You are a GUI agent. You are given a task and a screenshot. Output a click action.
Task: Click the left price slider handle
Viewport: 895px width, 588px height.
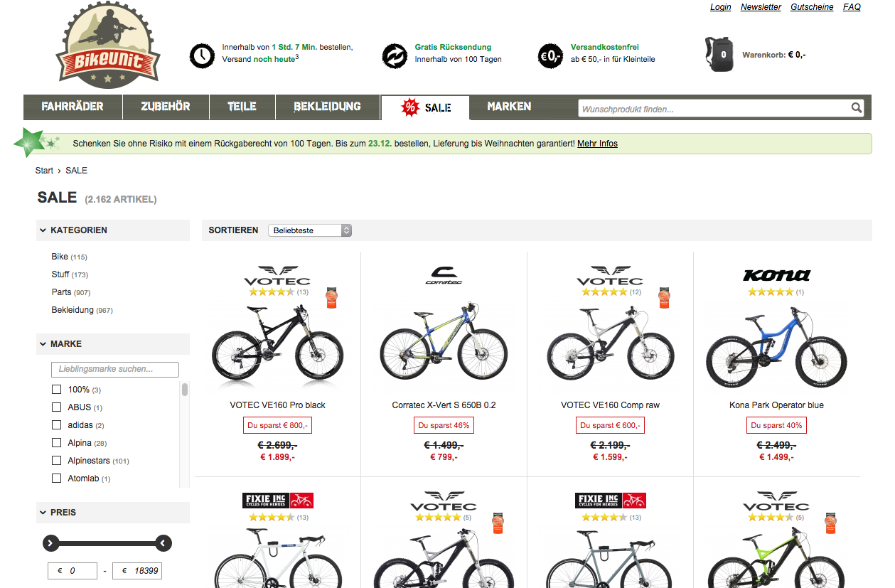click(x=50, y=543)
